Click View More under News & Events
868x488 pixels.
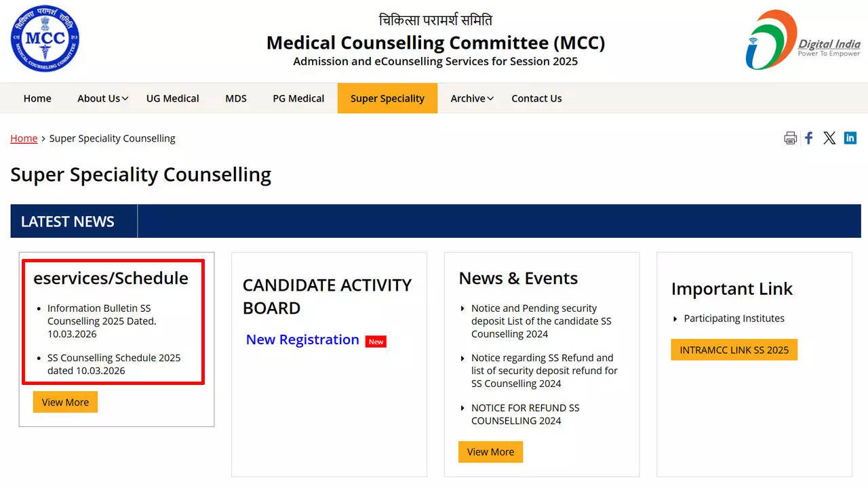[x=490, y=451]
